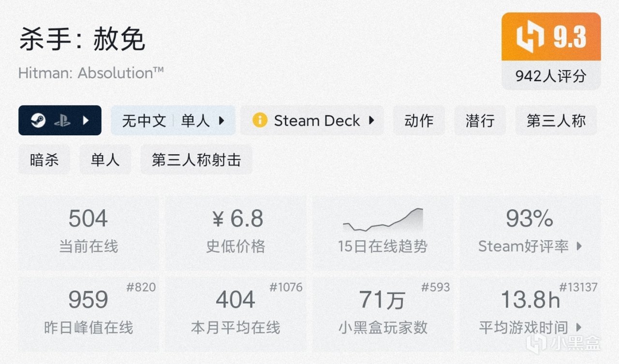Click the PlayStation platform icon
Image resolution: width=619 pixels, height=364 pixels.
point(62,120)
